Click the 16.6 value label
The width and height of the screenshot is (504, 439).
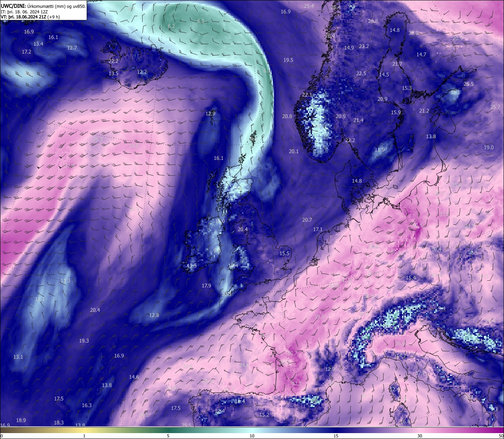point(405,422)
